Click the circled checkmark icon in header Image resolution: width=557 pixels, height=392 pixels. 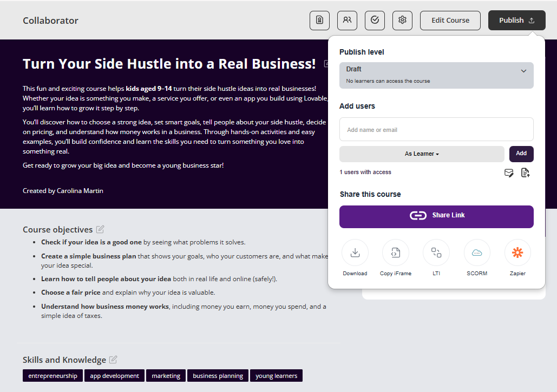(375, 21)
